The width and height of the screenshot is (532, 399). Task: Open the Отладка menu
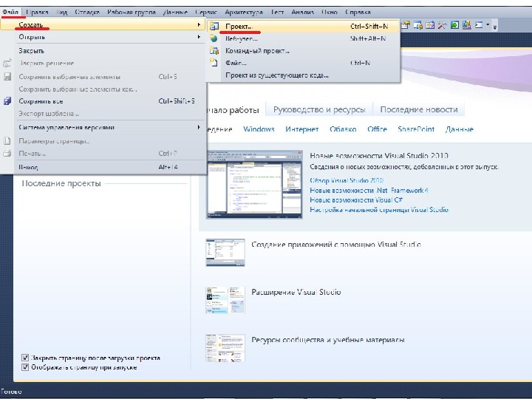[87, 13]
